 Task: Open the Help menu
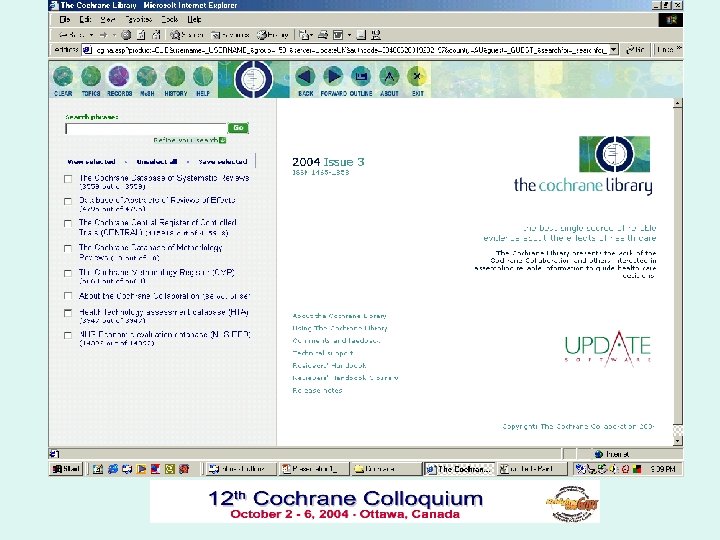coord(194,20)
